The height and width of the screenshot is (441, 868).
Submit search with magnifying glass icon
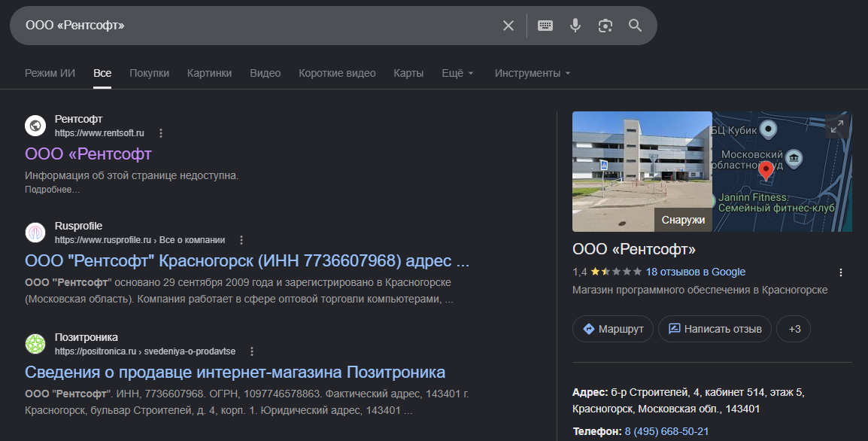pos(635,26)
